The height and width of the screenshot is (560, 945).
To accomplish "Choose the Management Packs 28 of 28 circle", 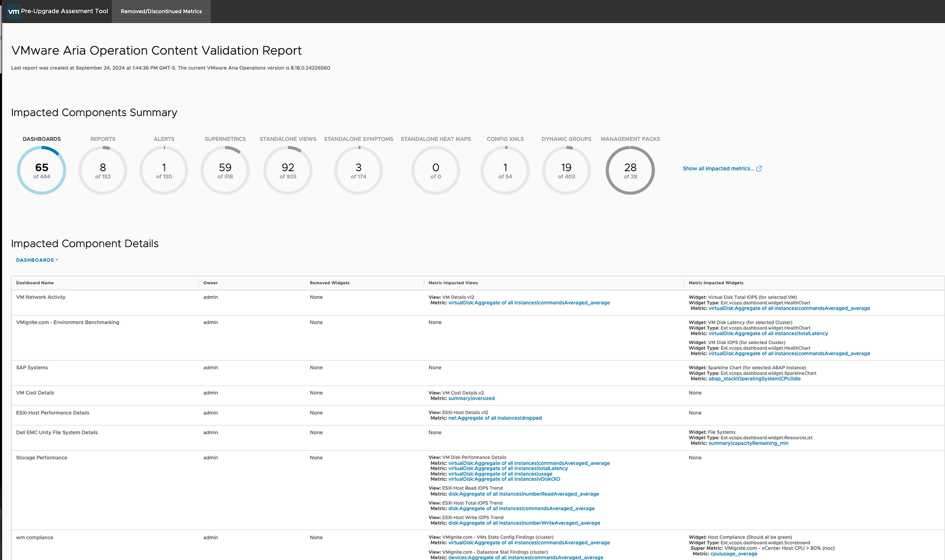I will point(630,170).
